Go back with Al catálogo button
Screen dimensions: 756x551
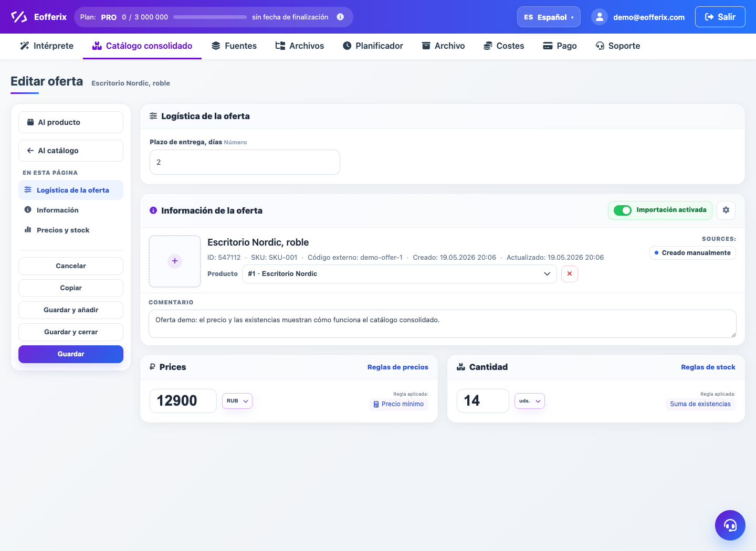pos(71,151)
